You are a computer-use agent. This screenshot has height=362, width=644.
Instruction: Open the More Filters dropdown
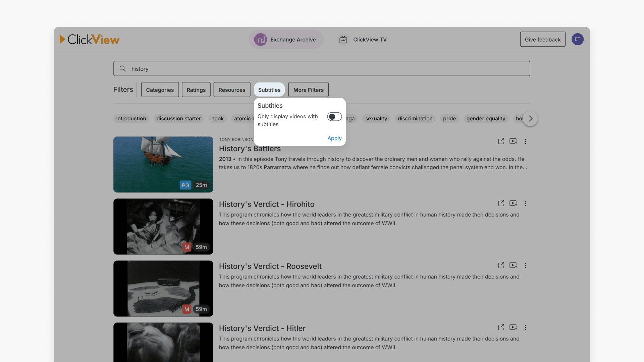[308, 90]
